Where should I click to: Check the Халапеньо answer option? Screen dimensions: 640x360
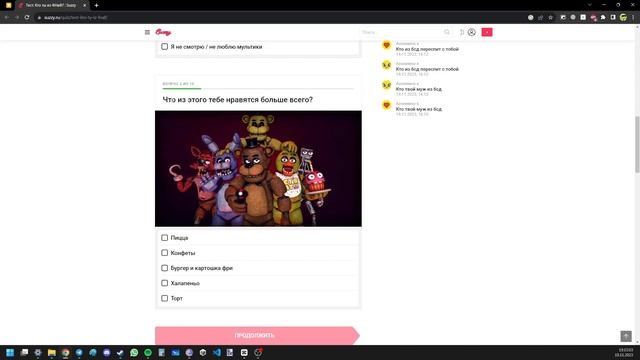coord(164,283)
